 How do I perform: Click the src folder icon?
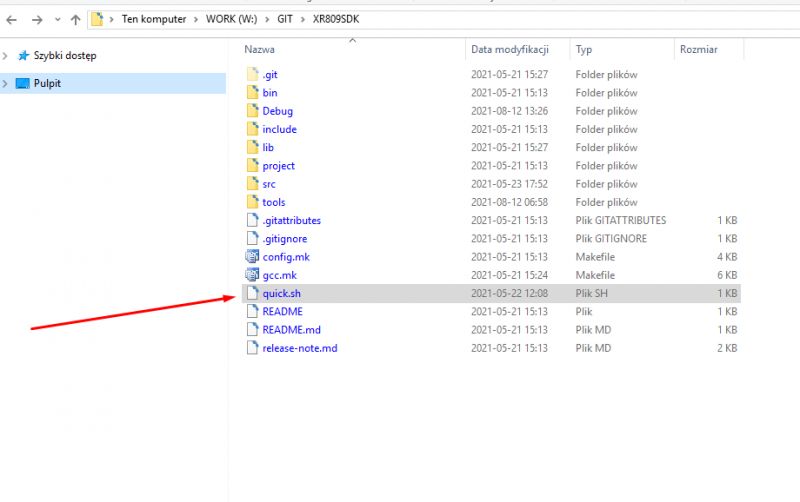[x=253, y=184]
